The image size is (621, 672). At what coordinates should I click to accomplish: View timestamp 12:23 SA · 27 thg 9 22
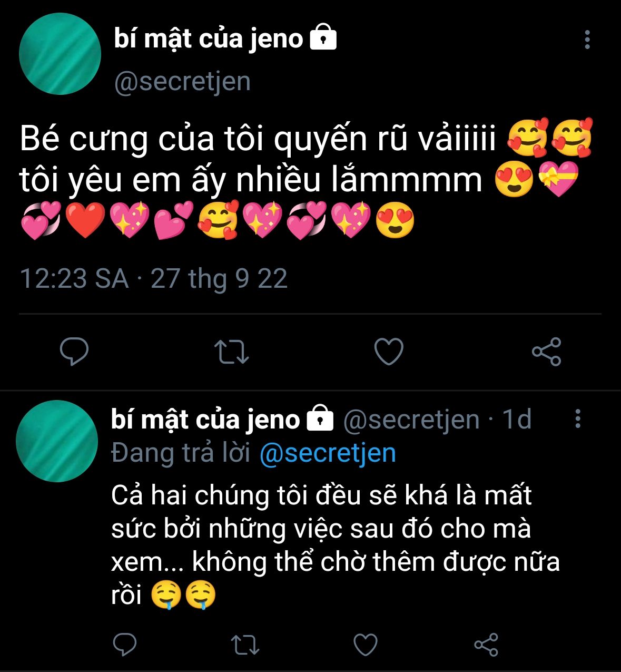[153, 278]
